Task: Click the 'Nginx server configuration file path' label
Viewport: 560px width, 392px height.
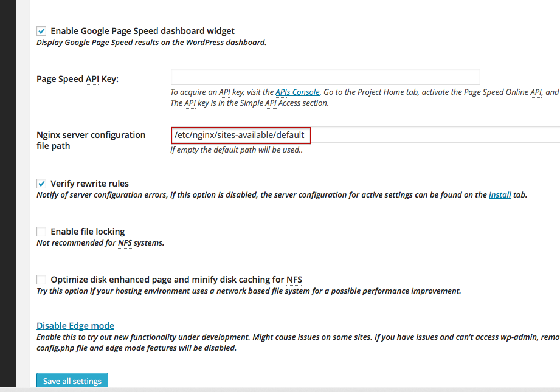Action: (91, 140)
